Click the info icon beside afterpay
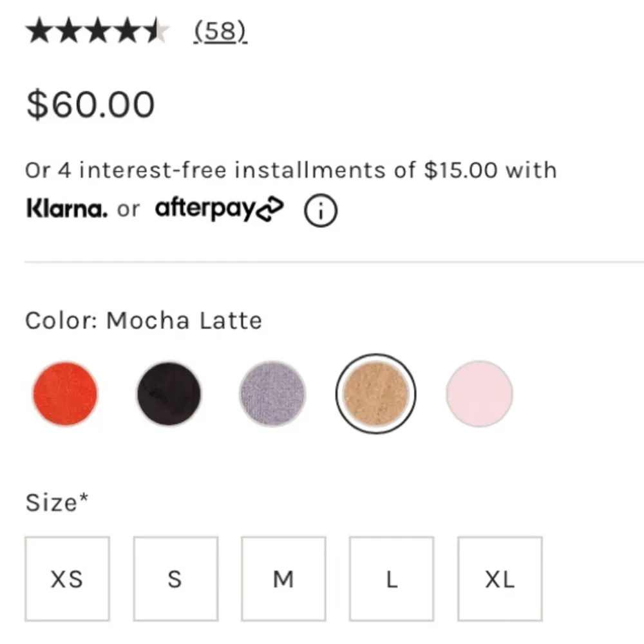 point(320,211)
